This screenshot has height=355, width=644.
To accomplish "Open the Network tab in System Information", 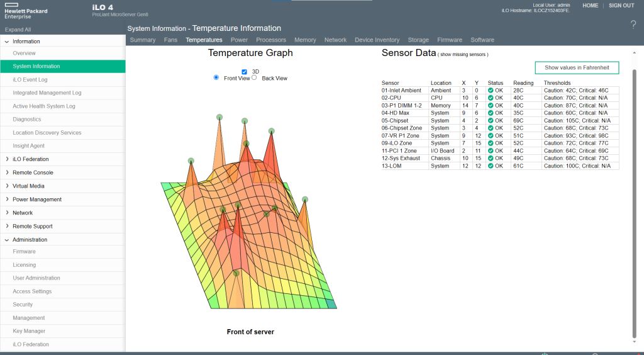I will [x=335, y=40].
